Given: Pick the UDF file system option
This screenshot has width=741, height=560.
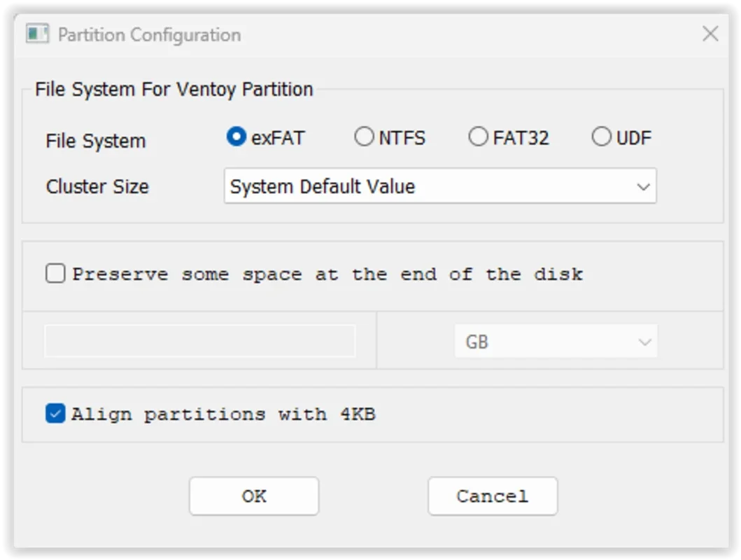Looking at the screenshot, I should pos(602,137).
